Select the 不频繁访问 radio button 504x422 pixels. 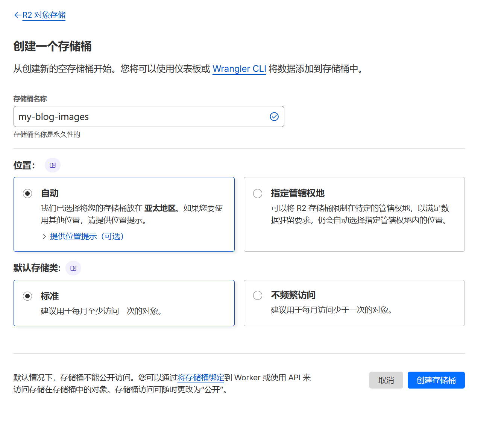coord(258,295)
